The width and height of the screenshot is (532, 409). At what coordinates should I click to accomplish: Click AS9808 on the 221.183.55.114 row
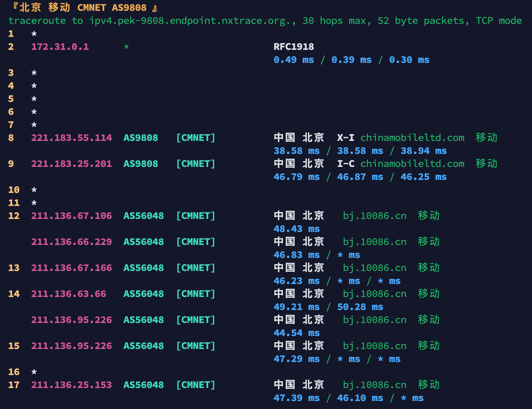click(141, 138)
